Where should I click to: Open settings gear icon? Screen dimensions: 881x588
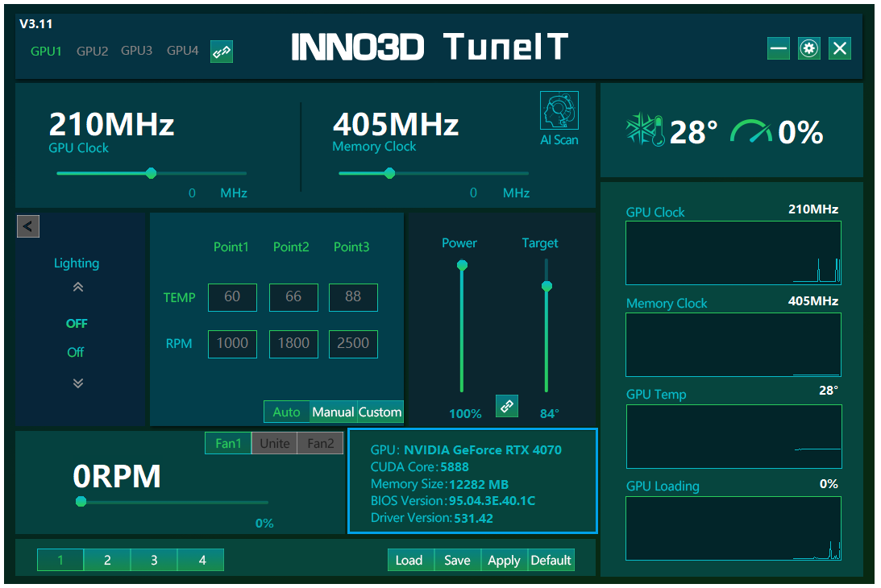pos(809,48)
